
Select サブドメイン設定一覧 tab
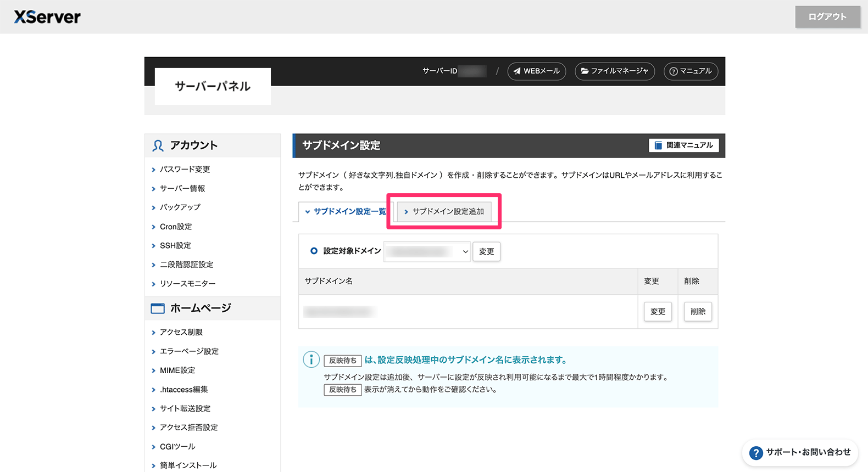click(x=346, y=211)
